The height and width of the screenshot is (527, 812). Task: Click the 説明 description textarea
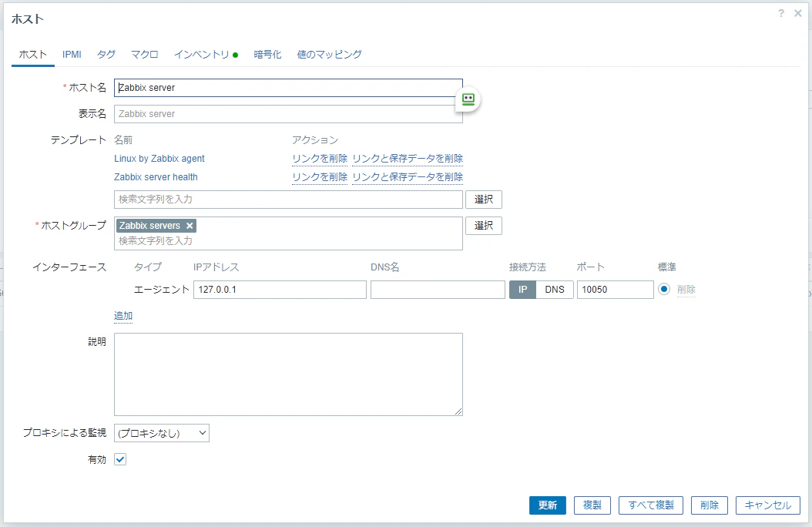pyautogui.click(x=288, y=374)
